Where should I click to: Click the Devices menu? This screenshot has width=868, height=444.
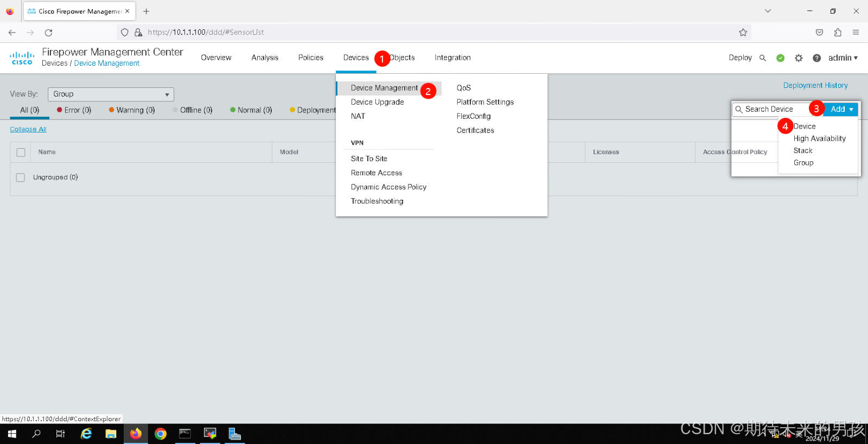coord(356,58)
